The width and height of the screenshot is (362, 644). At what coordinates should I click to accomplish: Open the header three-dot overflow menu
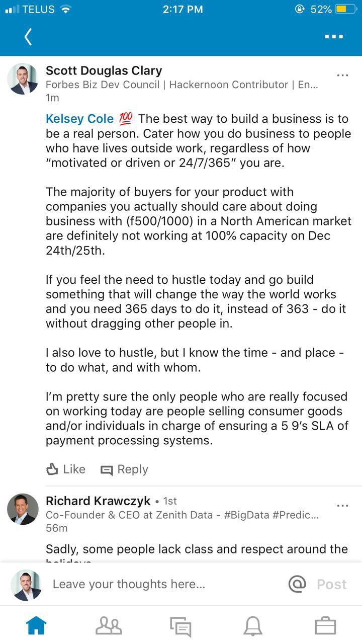pos(334,37)
